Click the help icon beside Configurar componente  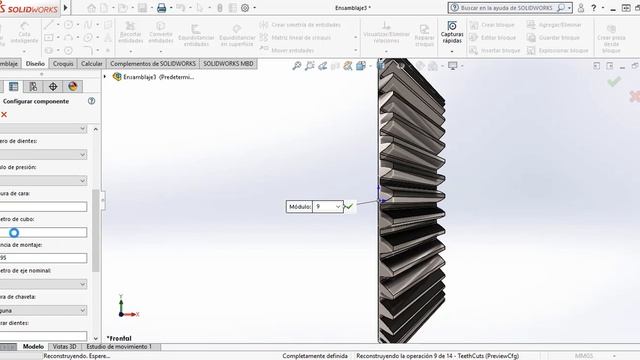tap(91, 101)
